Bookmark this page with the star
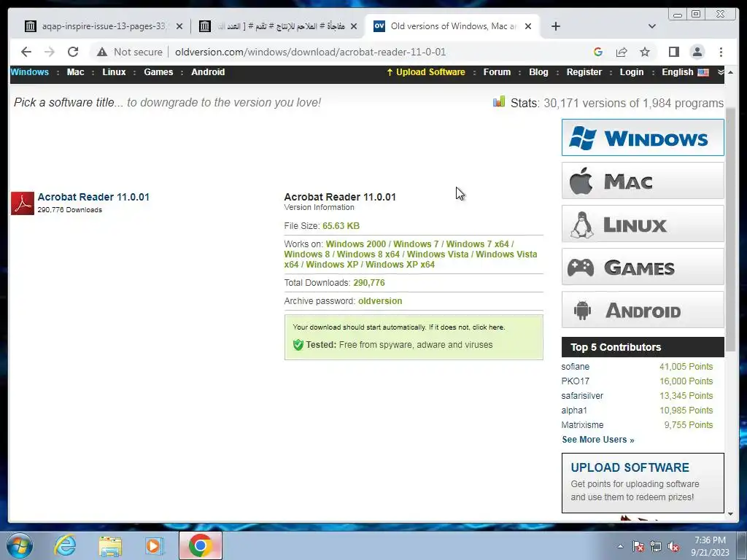 pos(645,52)
